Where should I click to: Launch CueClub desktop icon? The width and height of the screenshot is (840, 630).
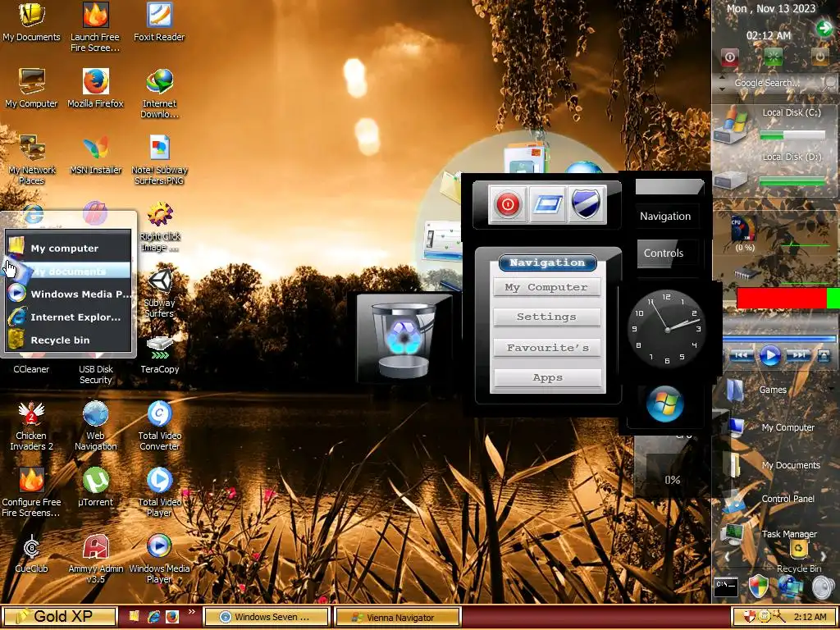pyautogui.click(x=31, y=554)
